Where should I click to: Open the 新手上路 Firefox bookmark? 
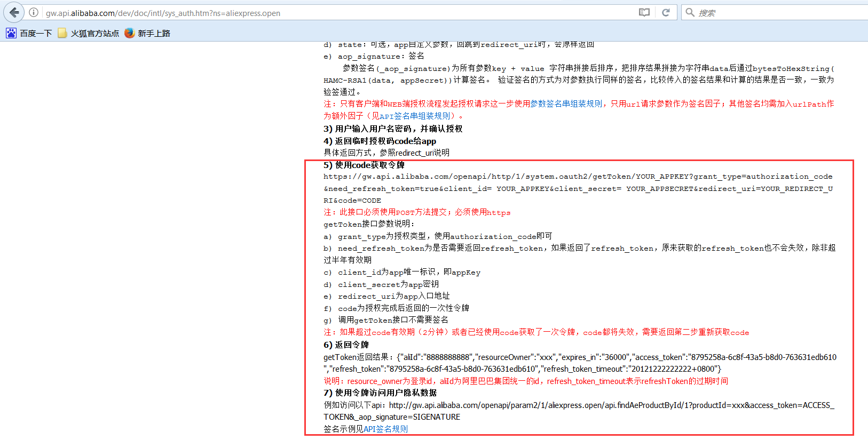tap(147, 33)
